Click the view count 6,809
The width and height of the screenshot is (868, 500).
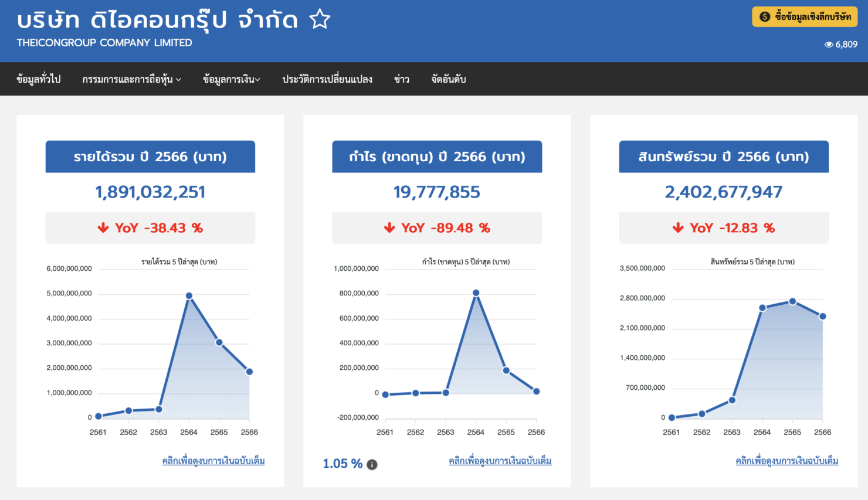846,45
